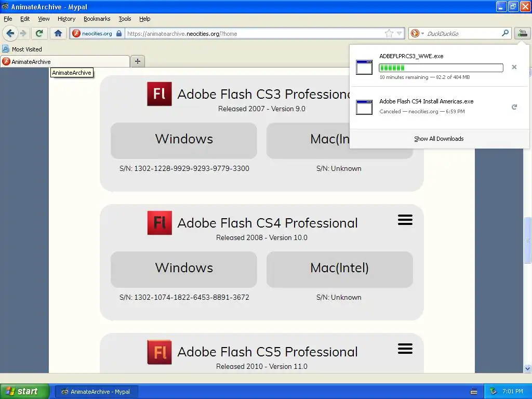
Task: Click the neocities.org site identity icon
Action: click(x=77, y=33)
